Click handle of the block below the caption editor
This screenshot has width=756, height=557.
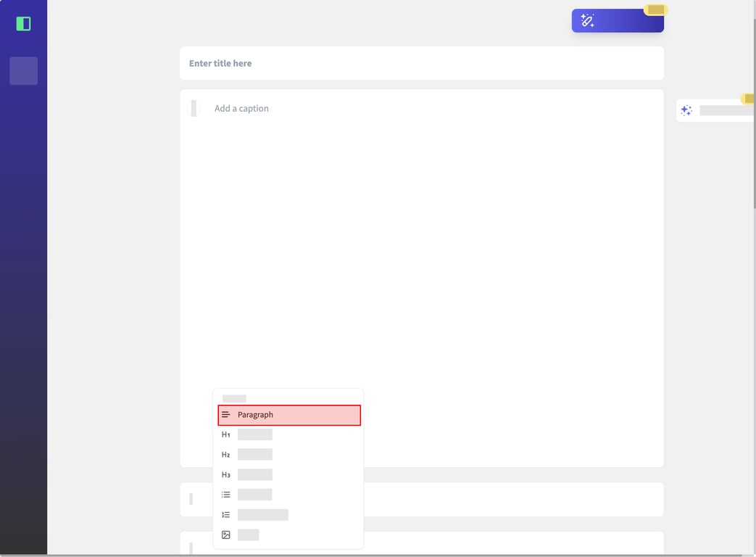tap(191, 499)
